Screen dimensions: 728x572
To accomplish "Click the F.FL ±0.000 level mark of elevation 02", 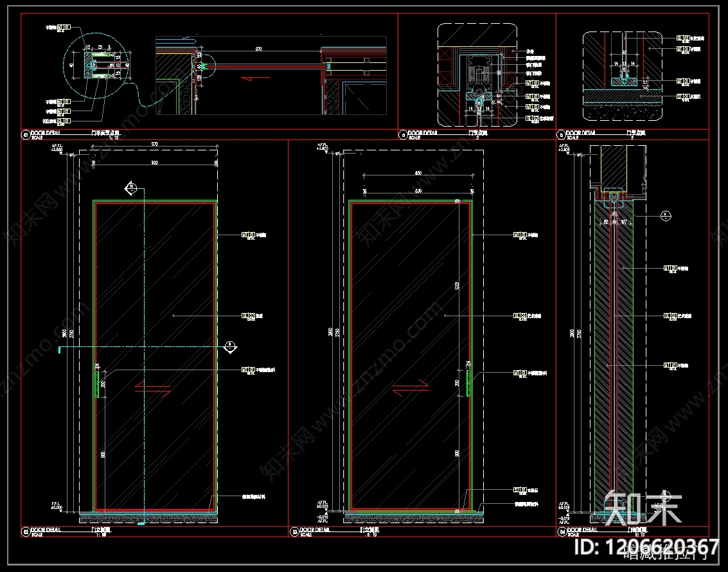I will [x=56, y=506].
